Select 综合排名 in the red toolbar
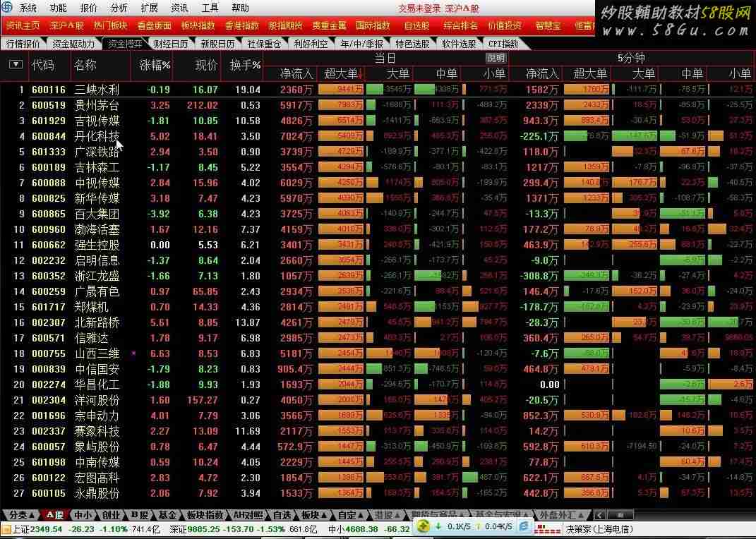756x539 pixels. [460, 25]
